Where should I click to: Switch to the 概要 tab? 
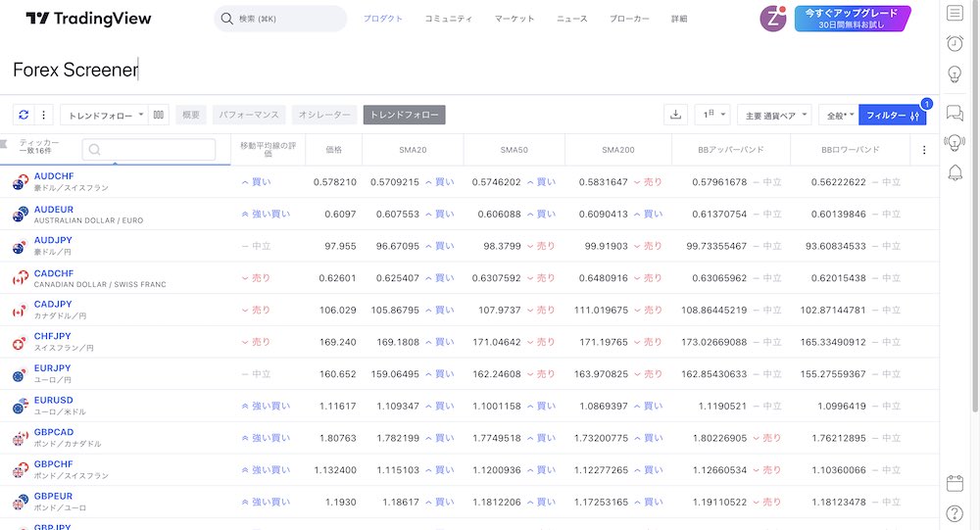click(191, 115)
